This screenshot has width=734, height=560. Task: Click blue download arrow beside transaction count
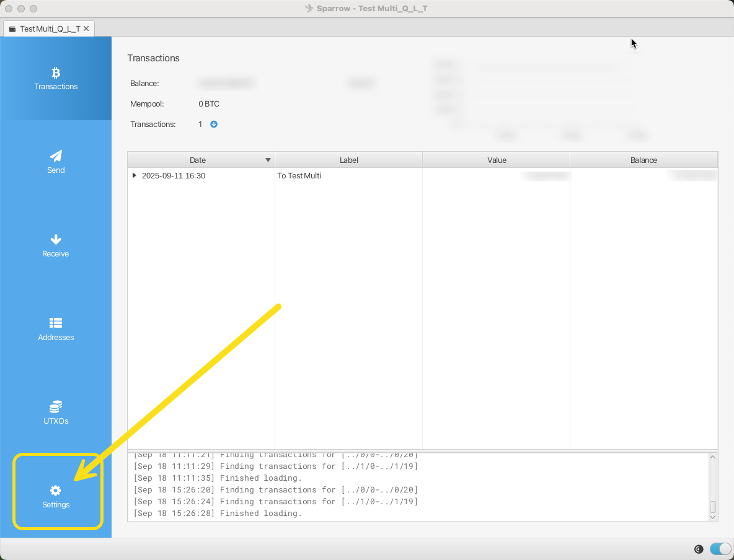[214, 124]
